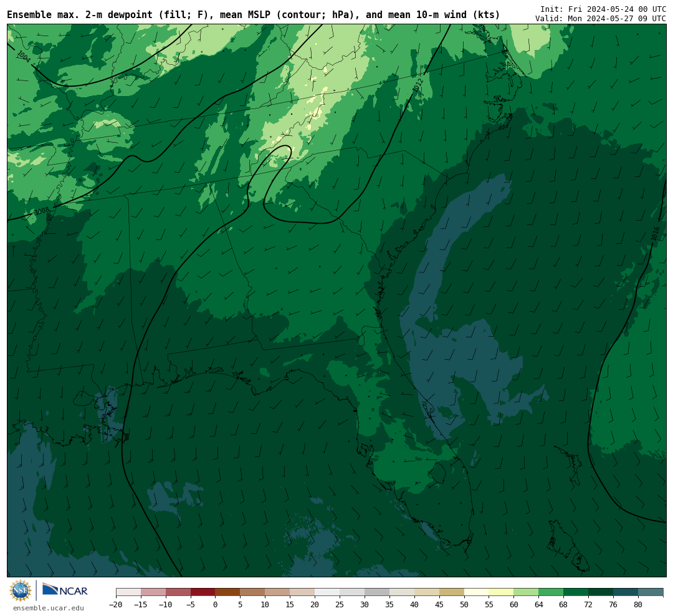Click the green swatch between 68 and 72
This screenshot has width=673, height=616.
click(576, 592)
